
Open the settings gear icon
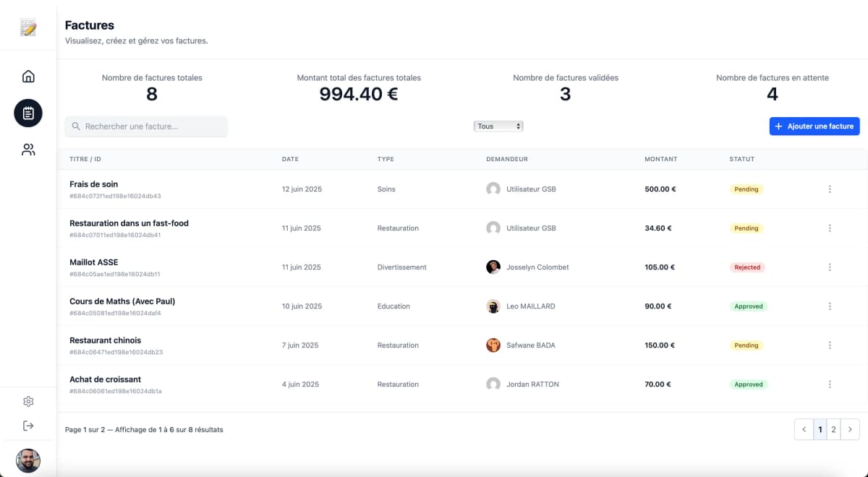(x=28, y=402)
